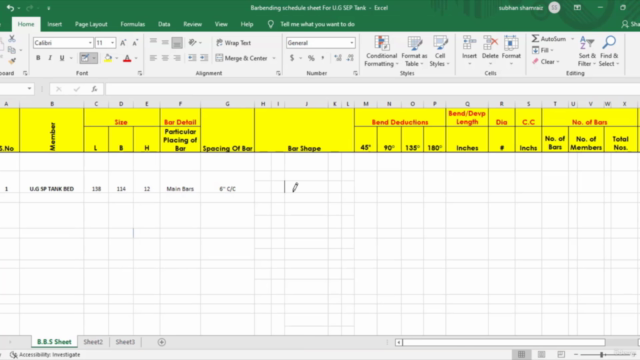The width and height of the screenshot is (640, 360).
Task: Switch to Page Layout view in status bar
Action: tap(541, 355)
